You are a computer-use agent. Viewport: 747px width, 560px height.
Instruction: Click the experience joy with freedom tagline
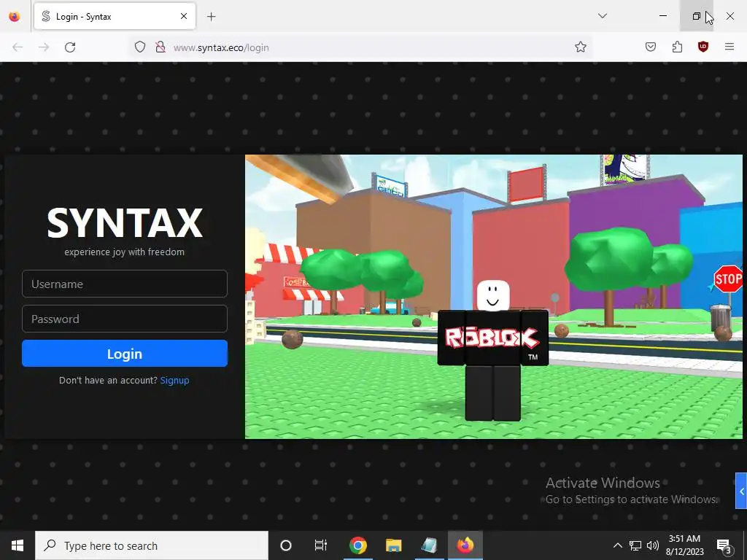[124, 252]
